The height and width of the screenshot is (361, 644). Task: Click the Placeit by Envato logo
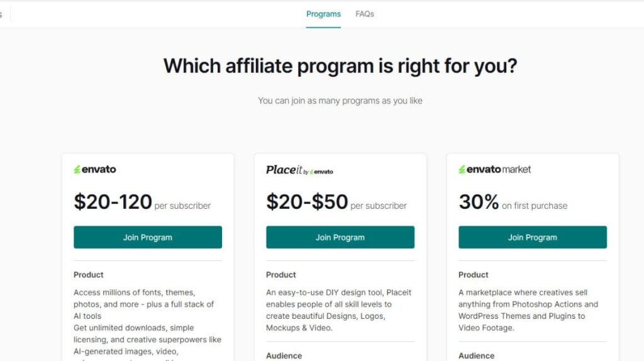click(299, 170)
